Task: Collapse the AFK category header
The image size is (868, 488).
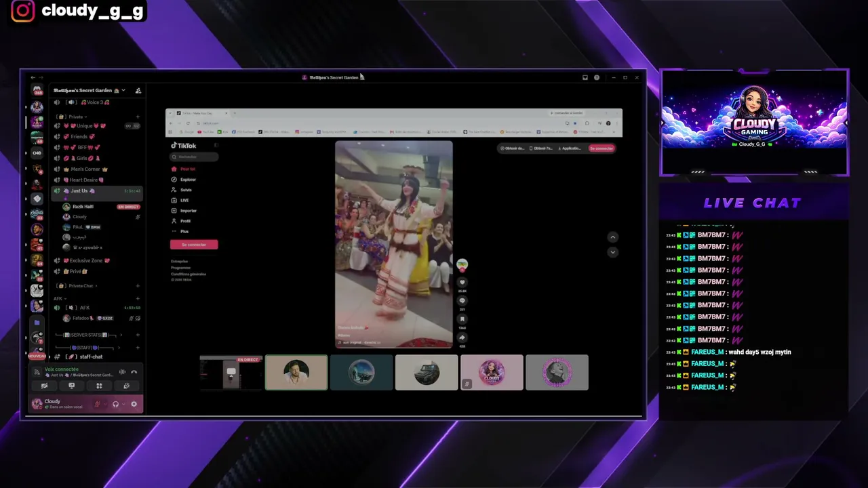Action: [x=60, y=298]
